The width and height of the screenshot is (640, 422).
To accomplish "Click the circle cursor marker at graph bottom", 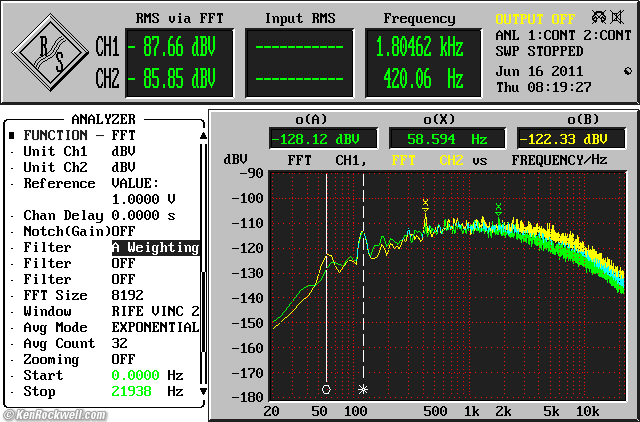I will [326, 389].
